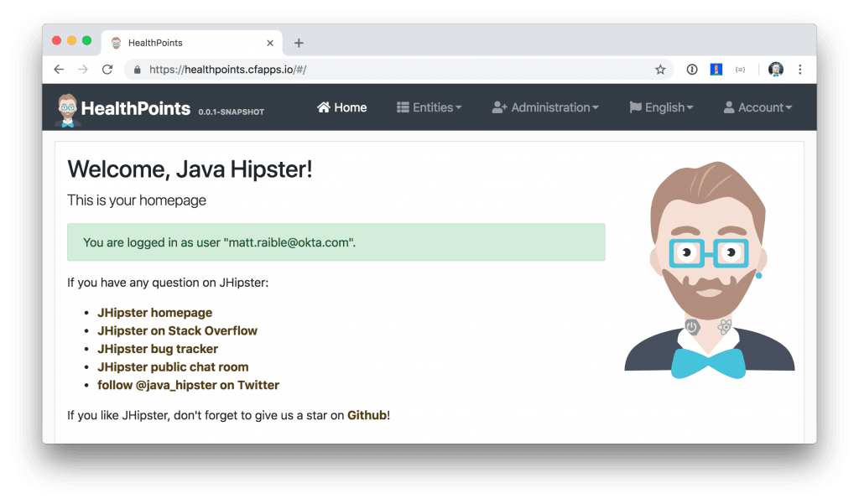Open the follow @java_hipster on Twitter link
The image size is (859, 504).
click(189, 385)
